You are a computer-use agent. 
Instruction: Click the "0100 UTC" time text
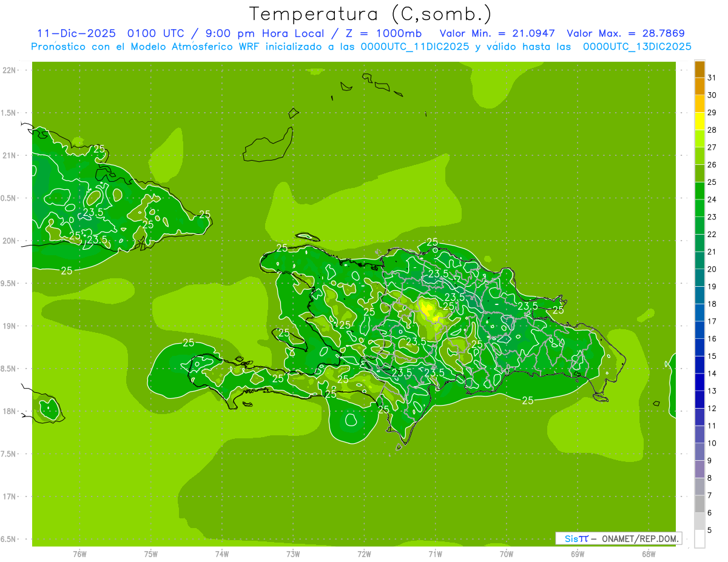[x=157, y=33]
